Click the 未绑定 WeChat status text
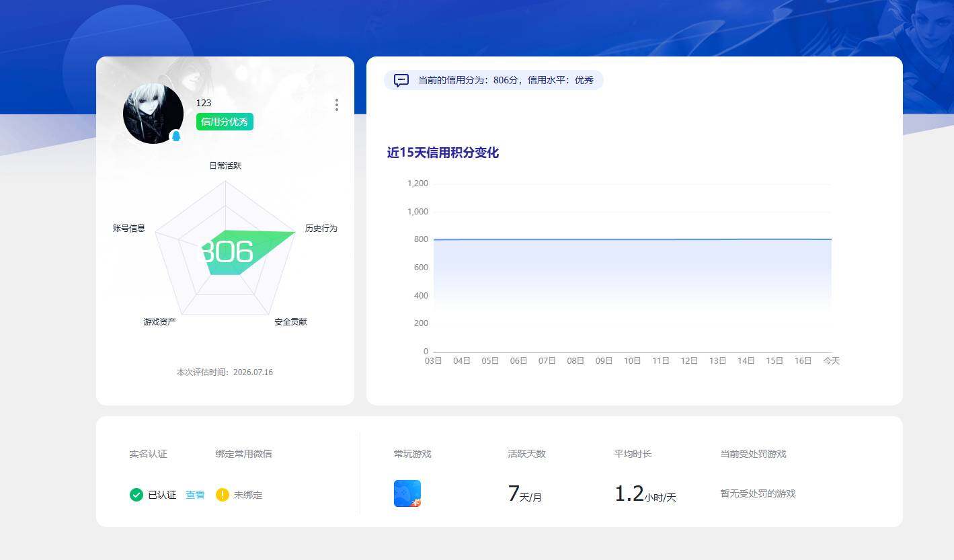954x560 pixels. 248,495
